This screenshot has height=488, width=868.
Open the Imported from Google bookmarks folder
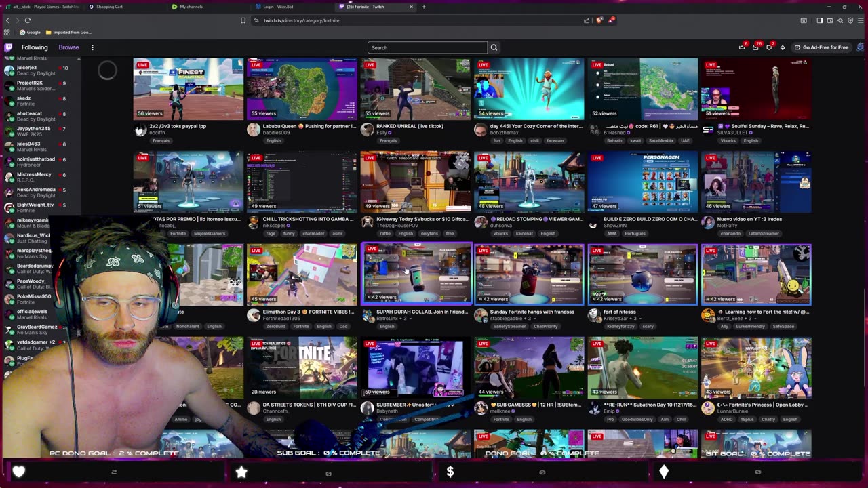pos(67,32)
